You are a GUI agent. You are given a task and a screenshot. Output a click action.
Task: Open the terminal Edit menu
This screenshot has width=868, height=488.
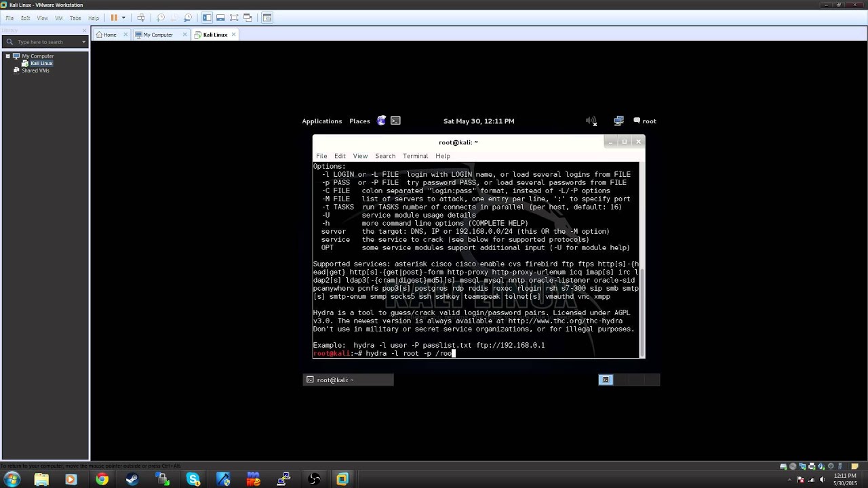(340, 156)
